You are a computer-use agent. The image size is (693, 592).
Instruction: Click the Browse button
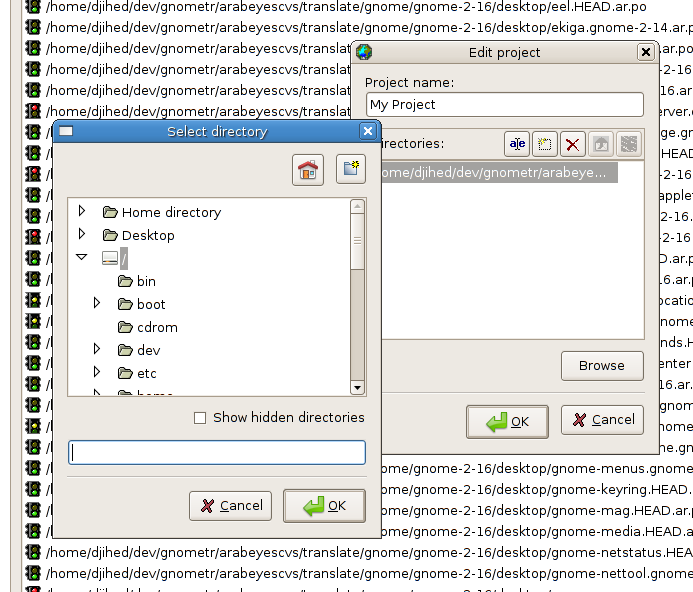coord(602,366)
